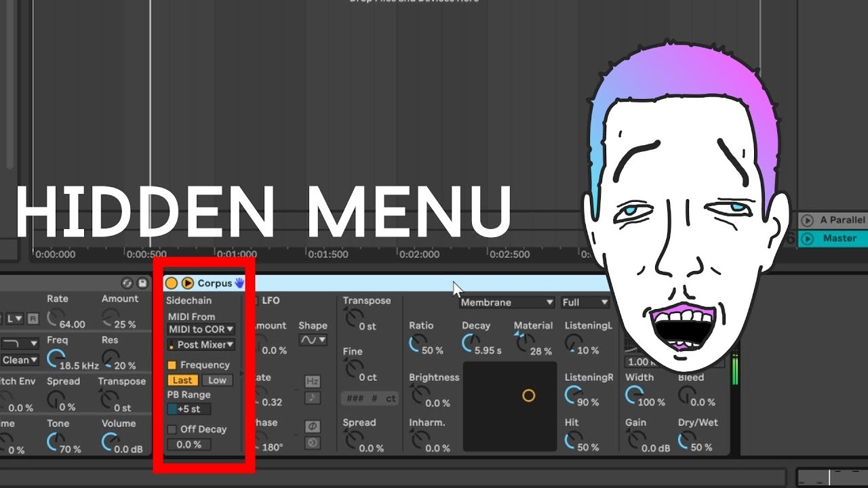Click the Corpus sidechain triangle toggle button

coord(188,283)
